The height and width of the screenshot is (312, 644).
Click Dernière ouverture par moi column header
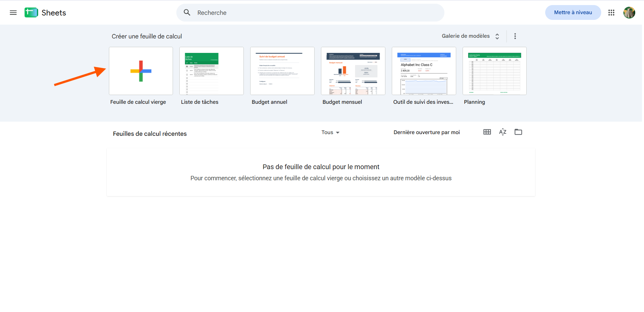pyautogui.click(x=427, y=132)
